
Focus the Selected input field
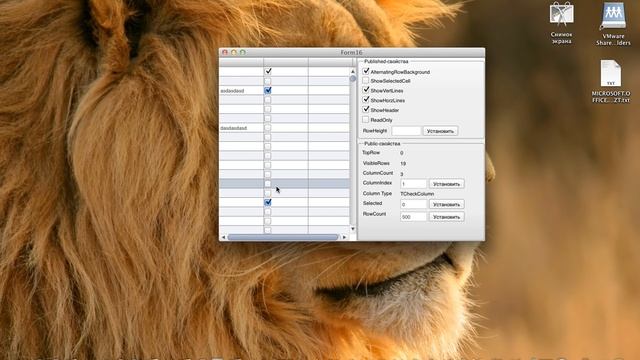tap(413, 204)
